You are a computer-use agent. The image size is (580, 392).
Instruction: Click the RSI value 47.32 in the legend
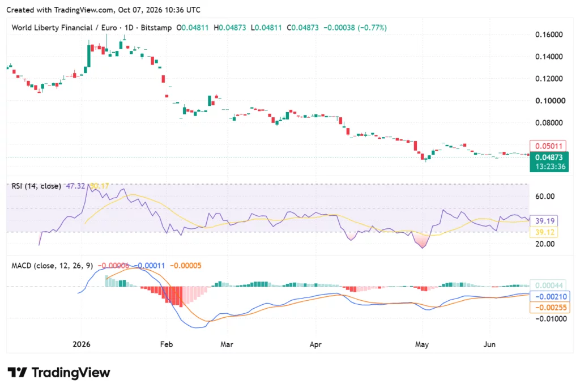75,186
